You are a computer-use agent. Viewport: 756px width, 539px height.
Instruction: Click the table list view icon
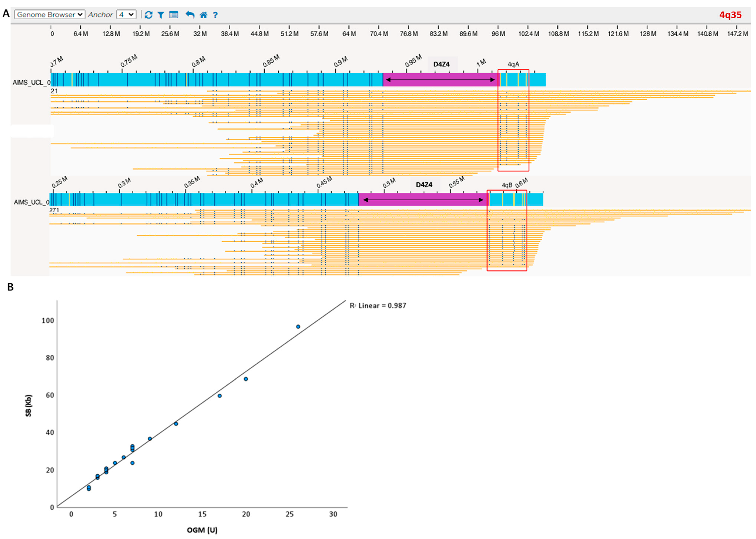[x=173, y=15]
